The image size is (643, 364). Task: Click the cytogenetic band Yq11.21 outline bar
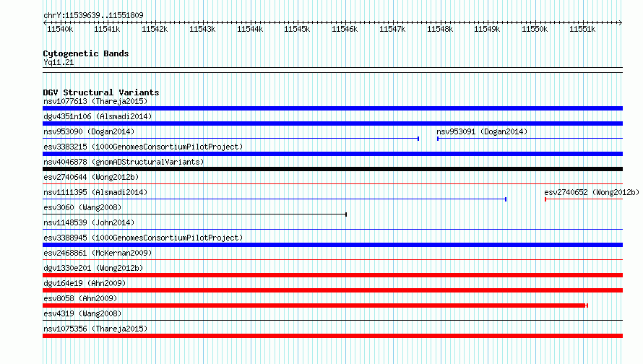pyautogui.click(x=332, y=70)
